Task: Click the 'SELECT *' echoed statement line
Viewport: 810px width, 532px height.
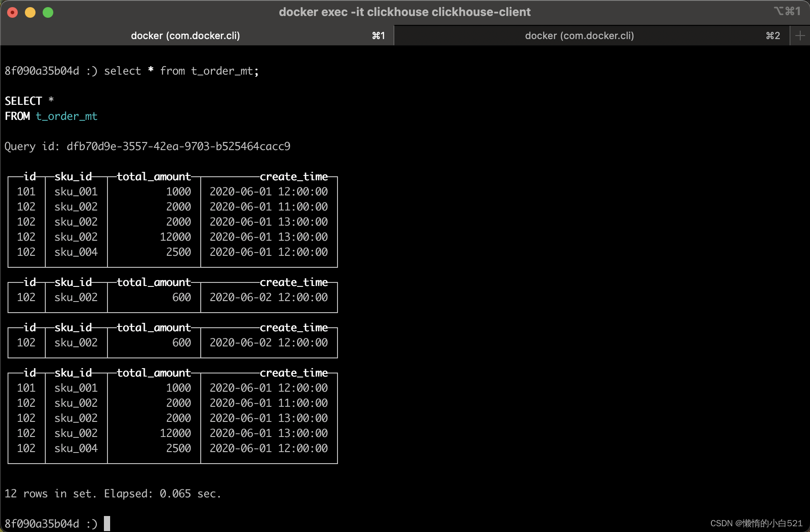Action: click(29, 101)
